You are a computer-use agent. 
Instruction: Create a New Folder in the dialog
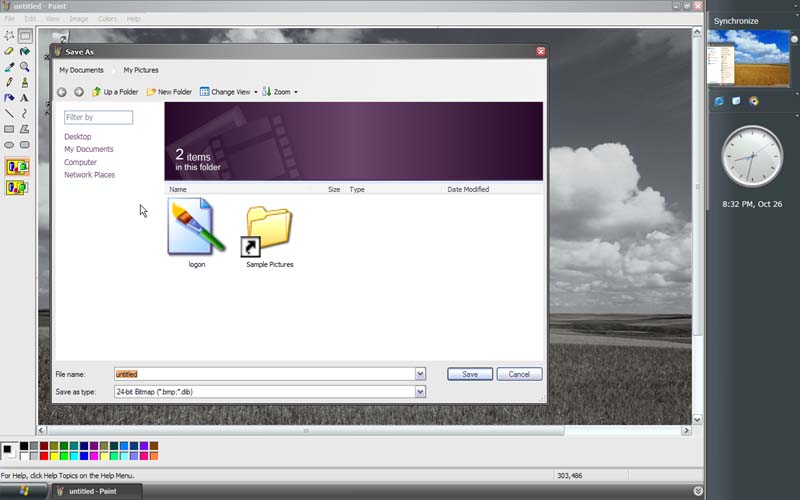click(169, 92)
